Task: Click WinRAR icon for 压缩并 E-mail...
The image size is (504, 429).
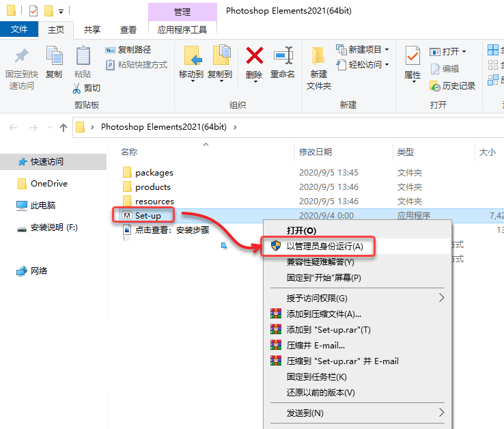Action: pos(276,346)
